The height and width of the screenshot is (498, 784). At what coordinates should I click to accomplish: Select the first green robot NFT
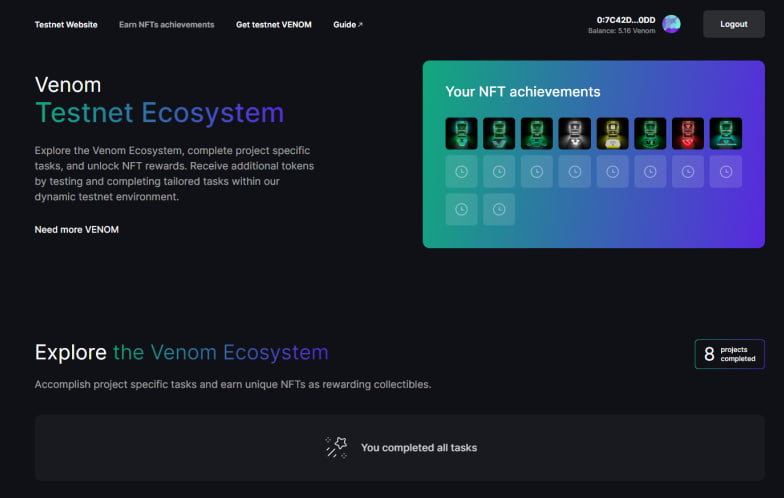461,134
